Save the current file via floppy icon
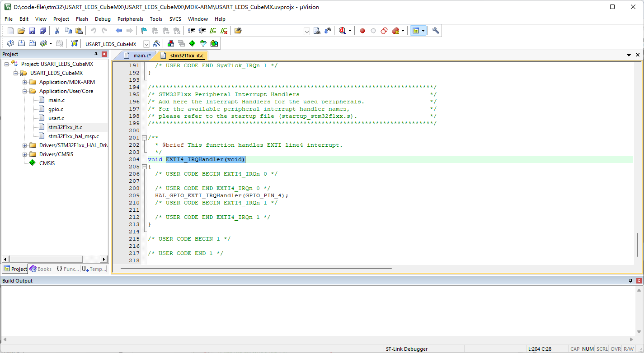This screenshot has width=644, height=353. click(x=32, y=31)
